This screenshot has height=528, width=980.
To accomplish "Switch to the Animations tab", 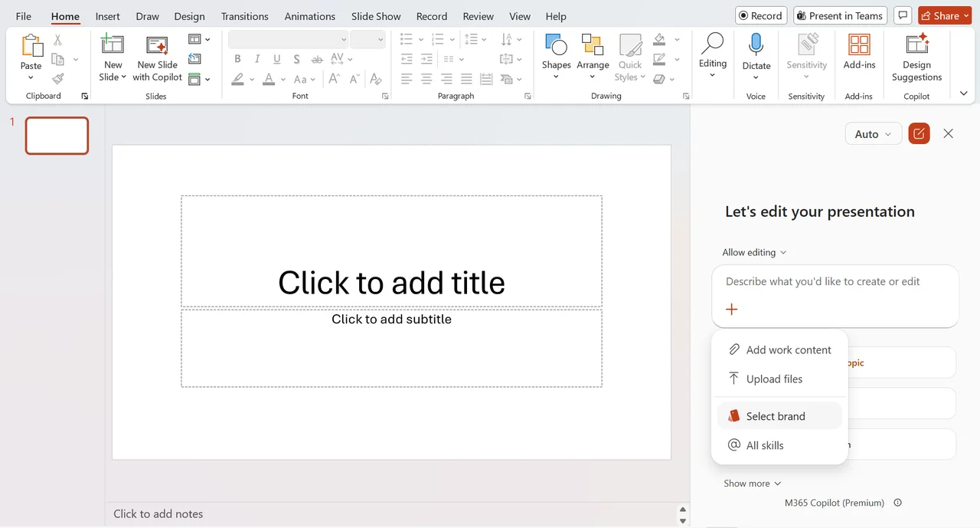I will [x=312, y=16].
